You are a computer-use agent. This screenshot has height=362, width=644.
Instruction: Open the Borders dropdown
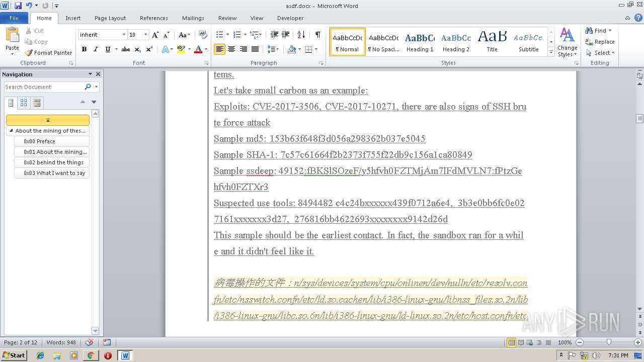[x=315, y=49]
